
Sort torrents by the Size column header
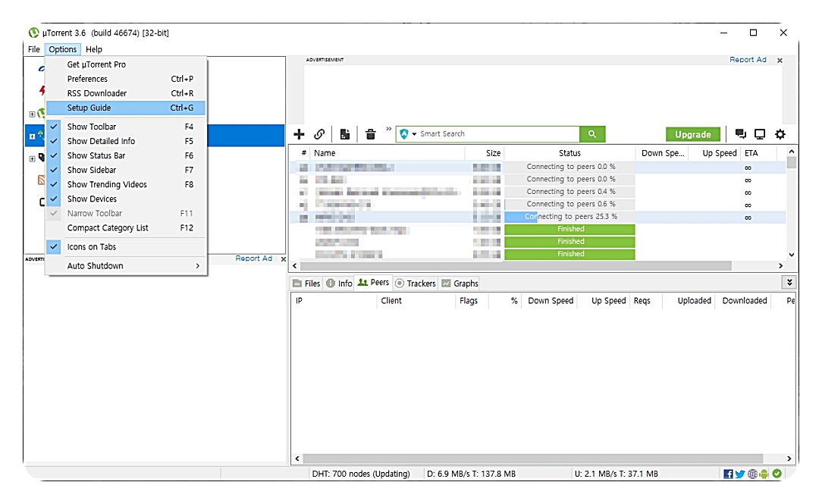pyautogui.click(x=485, y=153)
